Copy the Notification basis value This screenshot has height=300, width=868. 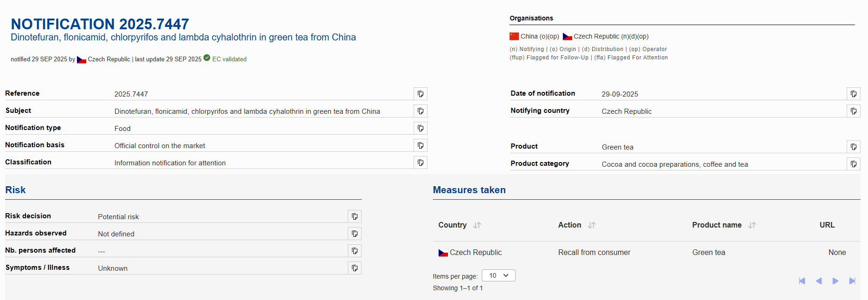pyautogui.click(x=421, y=145)
